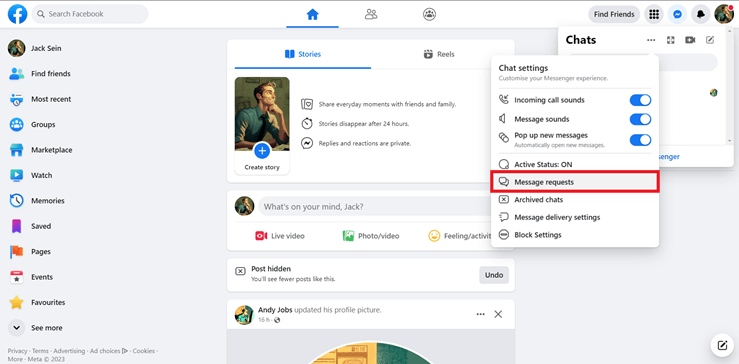
Task: Add a Feeling/activity to post
Action: tap(460, 236)
